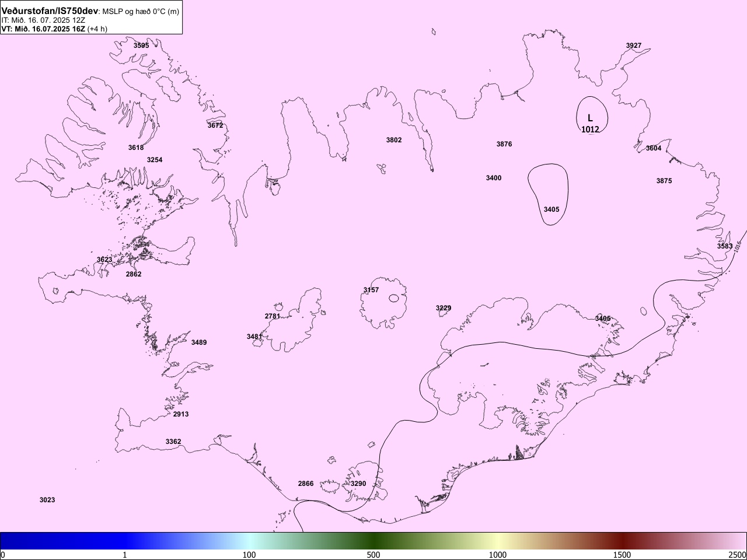Click the 3362 height value
Image resolution: width=747 pixels, height=560 pixels.
(173, 442)
